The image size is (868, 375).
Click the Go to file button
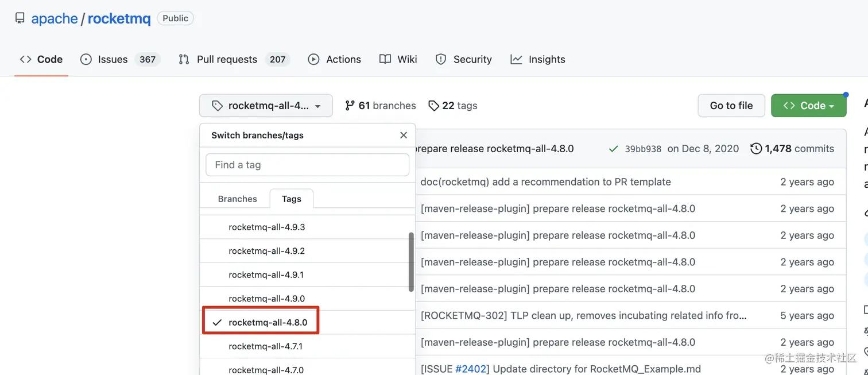[x=731, y=106]
